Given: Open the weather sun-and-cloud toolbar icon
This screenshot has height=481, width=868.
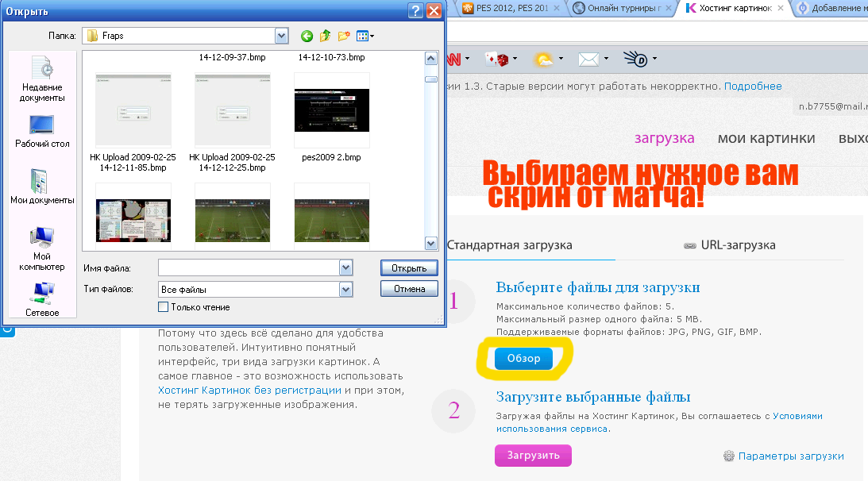Looking at the screenshot, I should pos(543,59).
